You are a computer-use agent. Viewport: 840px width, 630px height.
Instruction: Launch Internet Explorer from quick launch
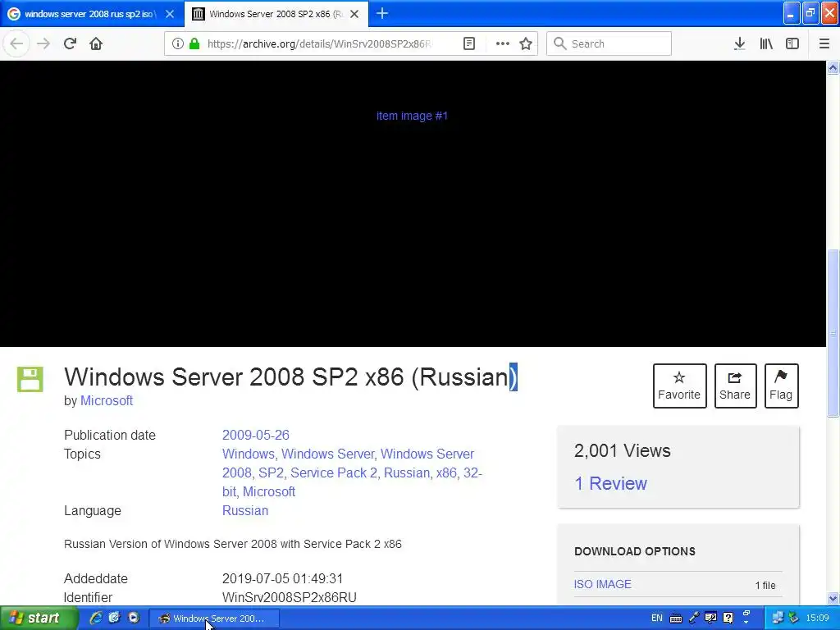(x=96, y=619)
